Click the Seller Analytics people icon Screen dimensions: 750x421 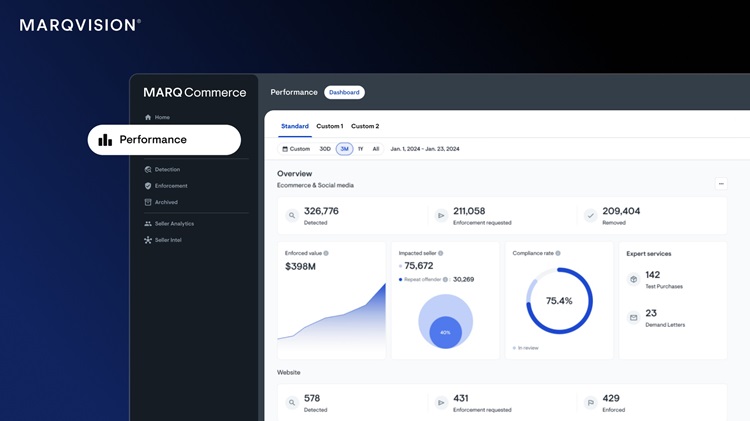(148, 224)
